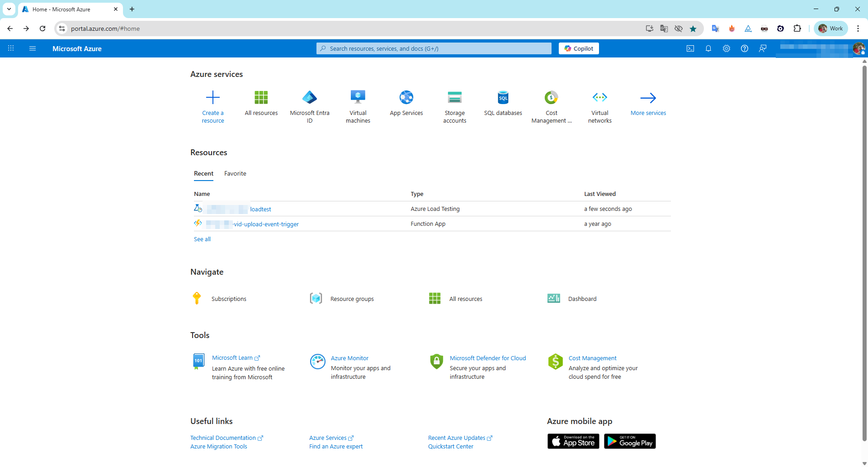Viewport: 868px width, 467px height.
Task: Open portal settings gear icon
Action: pyautogui.click(x=726, y=48)
